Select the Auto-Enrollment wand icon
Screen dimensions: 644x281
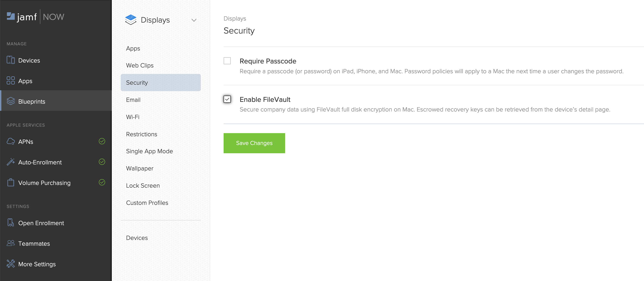[x=10, y=162]
